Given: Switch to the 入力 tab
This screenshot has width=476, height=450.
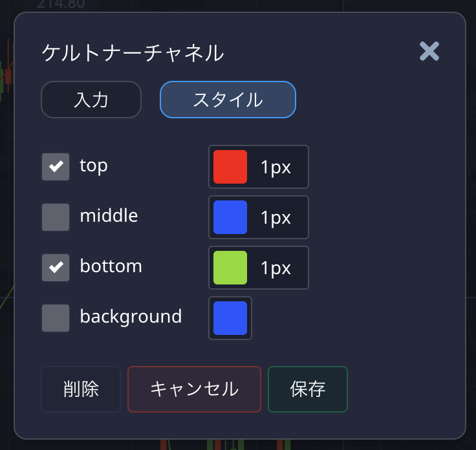Looking at the screenshot, I should [91, 100].
